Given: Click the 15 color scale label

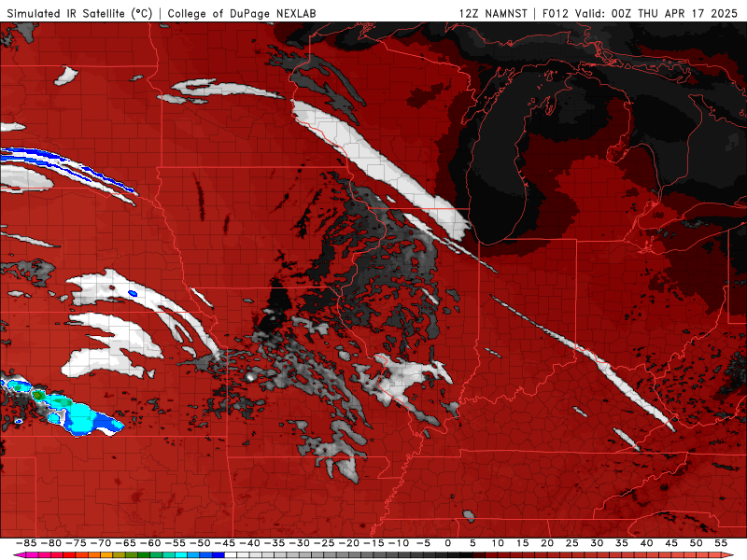Looking at the screenshot, I should point(522,543).
